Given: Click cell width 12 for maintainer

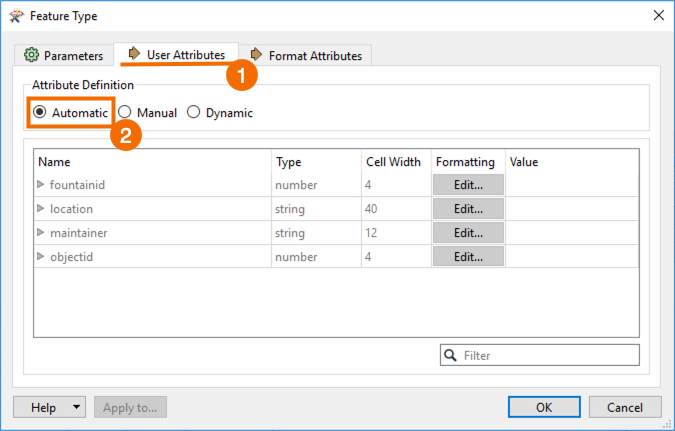Looking at the screenshot, I should tap(396, 233).
